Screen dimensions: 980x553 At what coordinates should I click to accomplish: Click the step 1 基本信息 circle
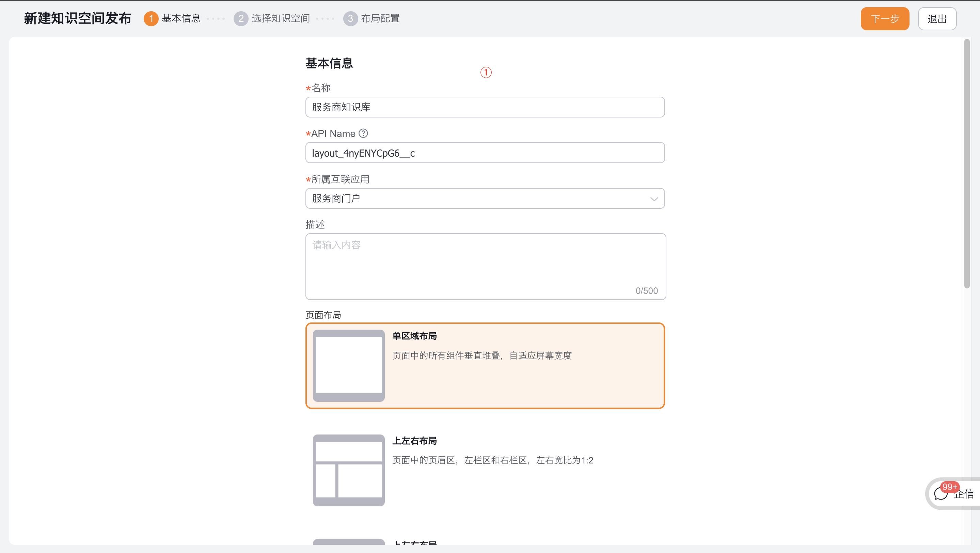point(151,18)
